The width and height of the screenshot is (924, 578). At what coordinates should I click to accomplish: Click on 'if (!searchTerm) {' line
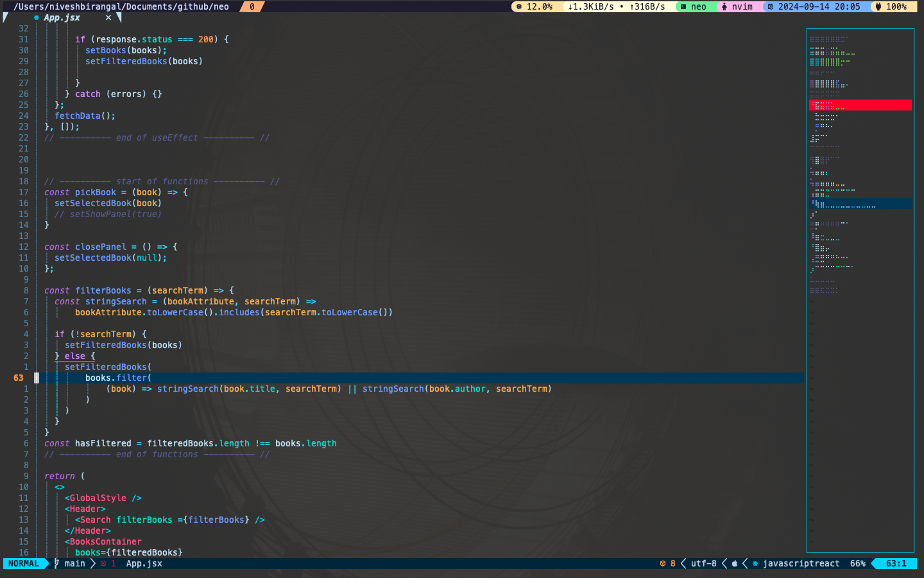101,335
